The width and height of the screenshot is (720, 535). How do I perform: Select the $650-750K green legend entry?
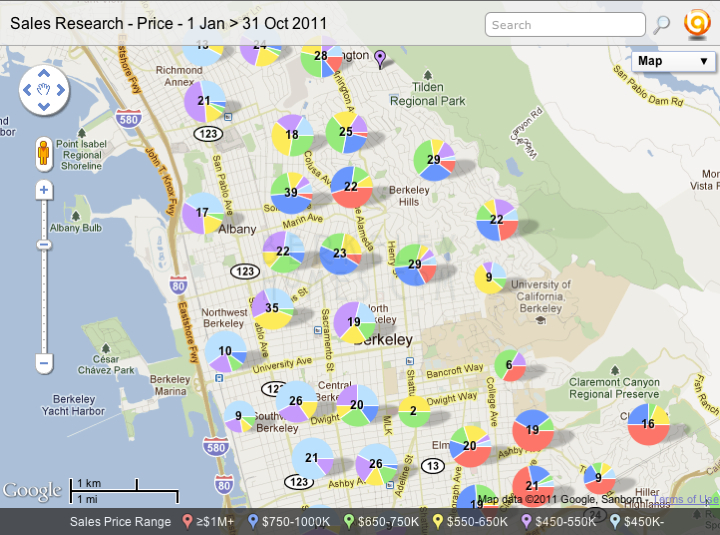(x=382, y=522)
